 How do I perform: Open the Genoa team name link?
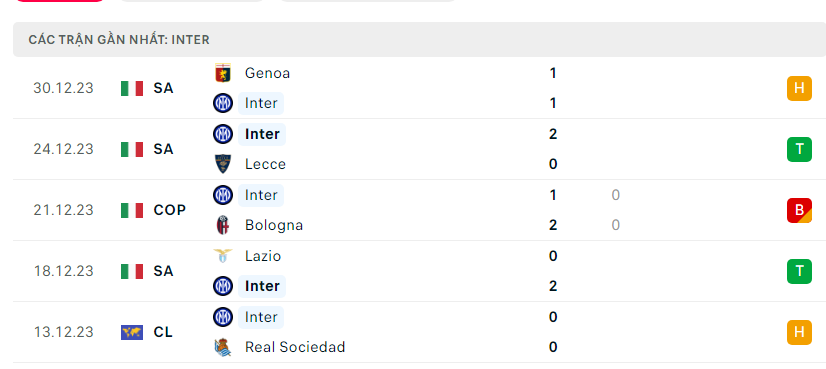[267, 73]
